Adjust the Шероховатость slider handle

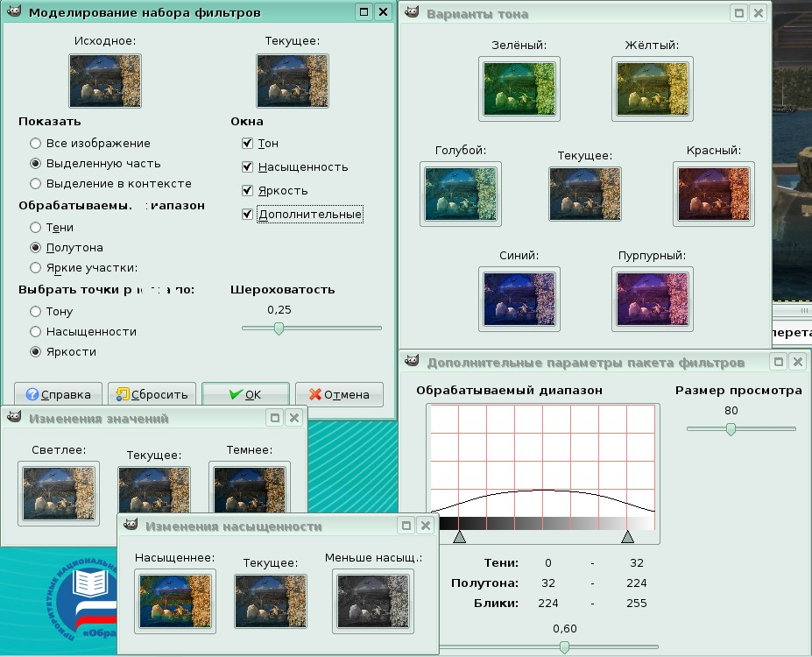point(279,328)
